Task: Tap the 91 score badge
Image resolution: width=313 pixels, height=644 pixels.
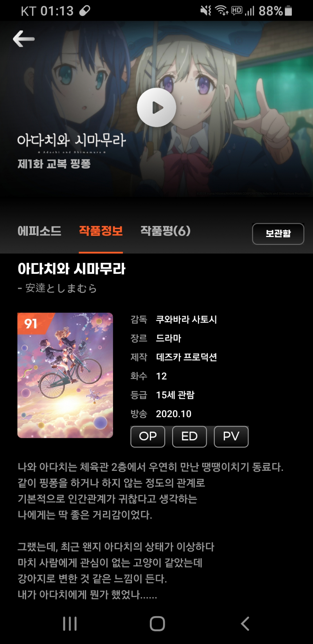Action: [31, 324]
